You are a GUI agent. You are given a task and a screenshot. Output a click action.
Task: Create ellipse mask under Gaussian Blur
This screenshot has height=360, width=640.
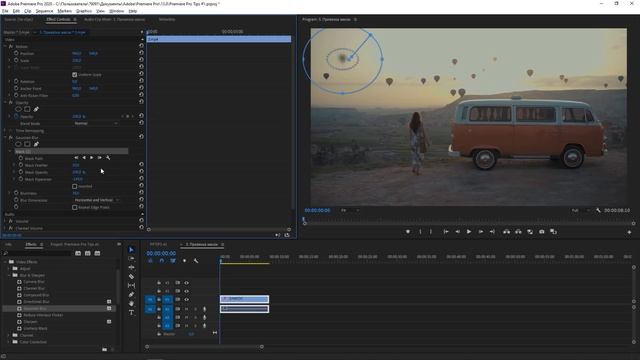pyautogui.click(x=18, y=144)
